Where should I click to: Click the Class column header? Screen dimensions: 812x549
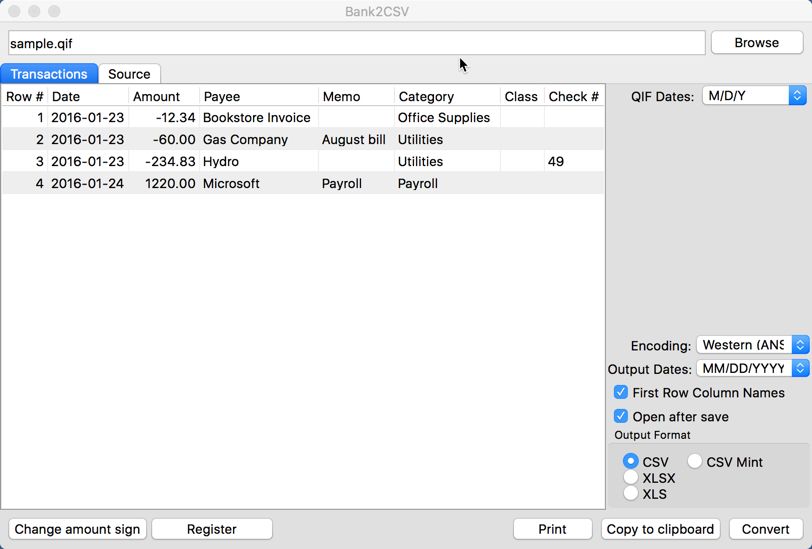coord(522,96)
